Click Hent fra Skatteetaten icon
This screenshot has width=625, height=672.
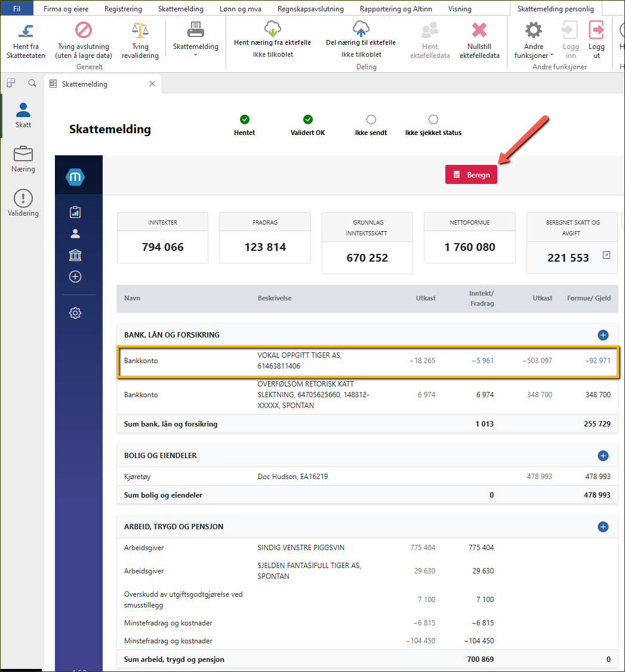[x=26, y=31]
